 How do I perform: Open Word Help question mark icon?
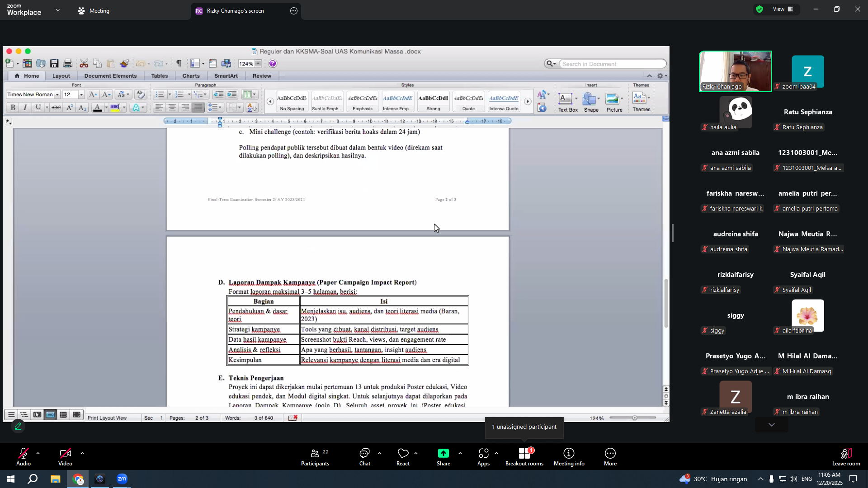tap(273, 64)
